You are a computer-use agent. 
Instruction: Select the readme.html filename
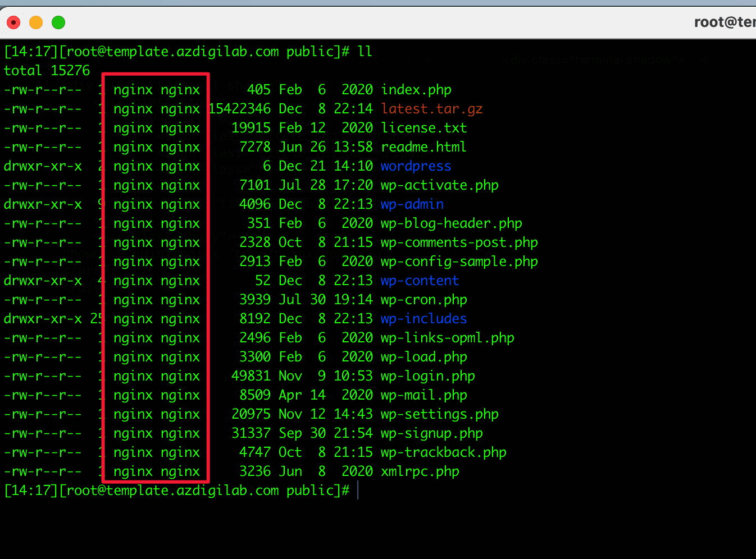pos(423,147)
